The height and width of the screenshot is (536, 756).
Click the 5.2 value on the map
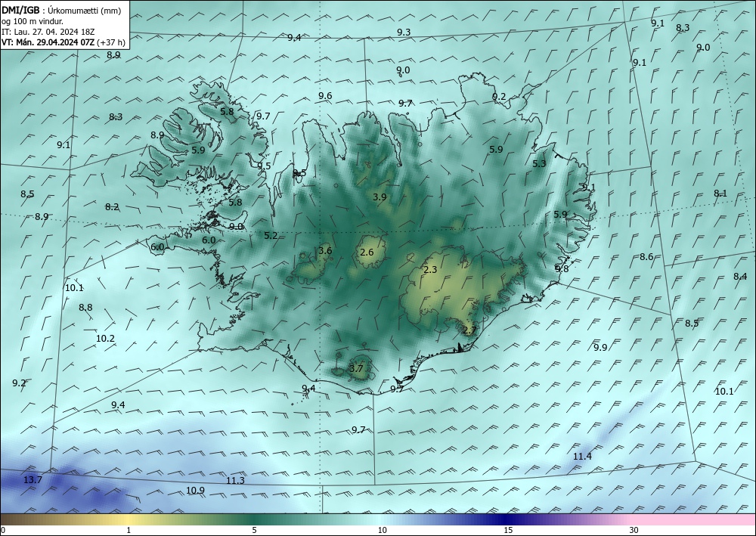271,236
